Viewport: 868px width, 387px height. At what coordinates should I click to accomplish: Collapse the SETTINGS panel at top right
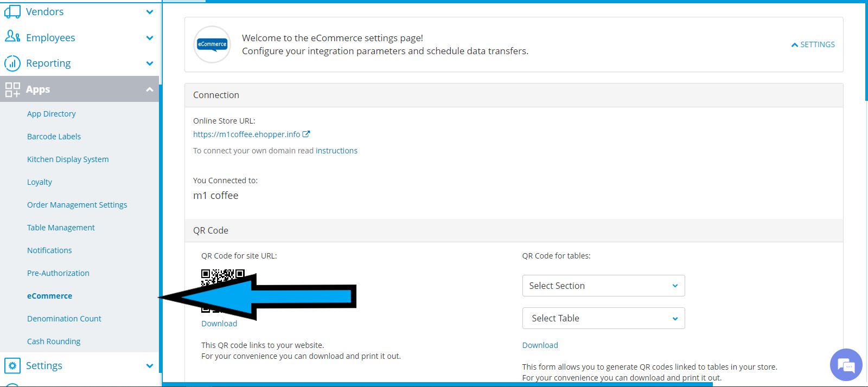[x=813, y=44]
